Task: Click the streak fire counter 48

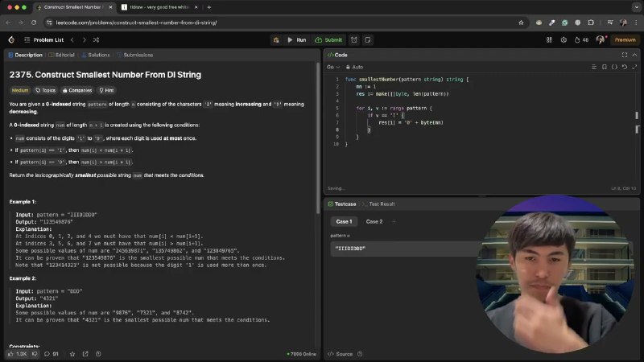Action: 581,39
